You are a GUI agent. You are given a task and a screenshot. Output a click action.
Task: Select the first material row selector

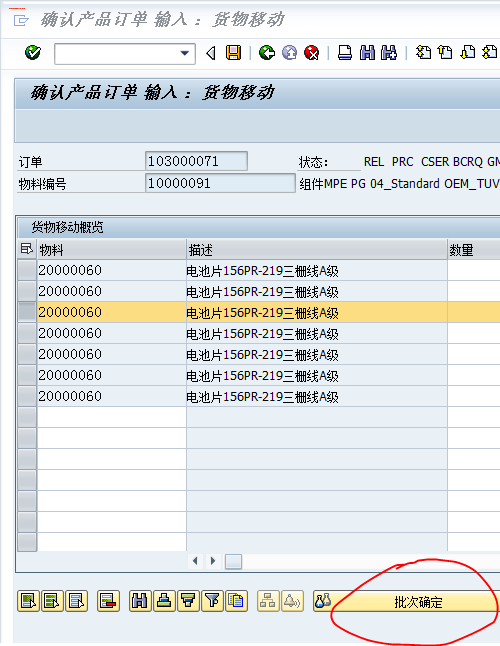tap(27, 270)
